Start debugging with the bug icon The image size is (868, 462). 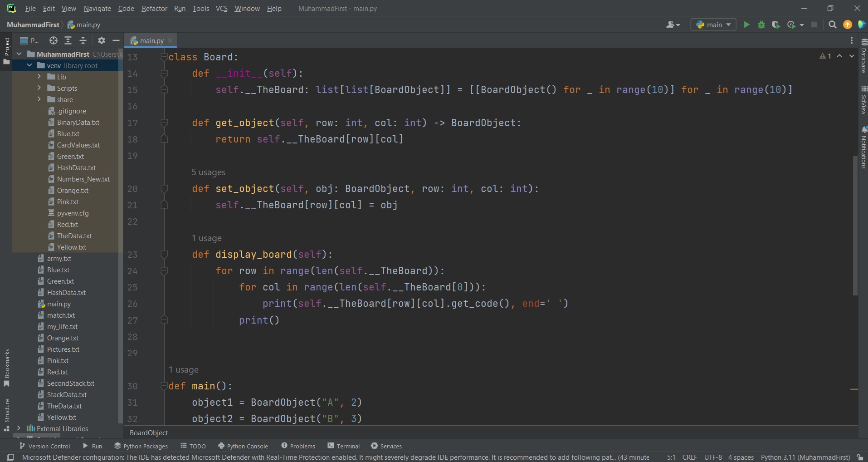761,25
